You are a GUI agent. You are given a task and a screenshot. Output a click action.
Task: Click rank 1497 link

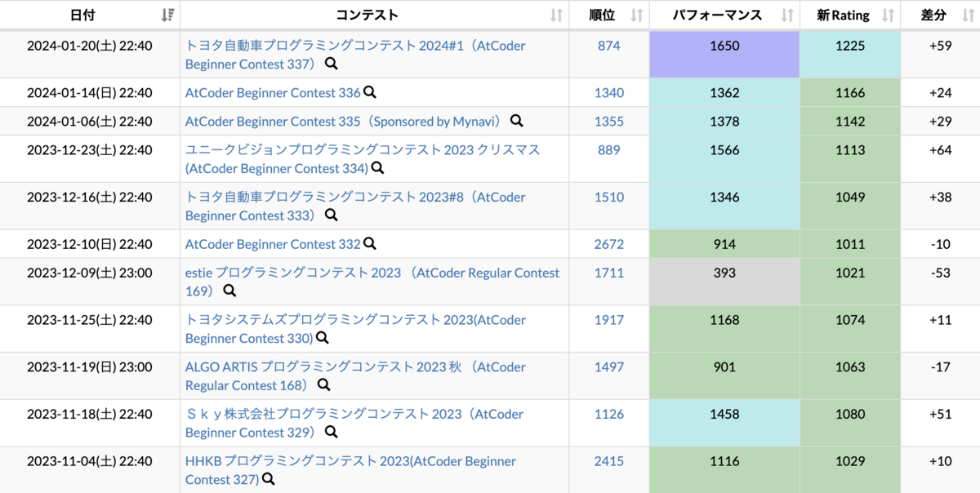(x=609, y=367)
